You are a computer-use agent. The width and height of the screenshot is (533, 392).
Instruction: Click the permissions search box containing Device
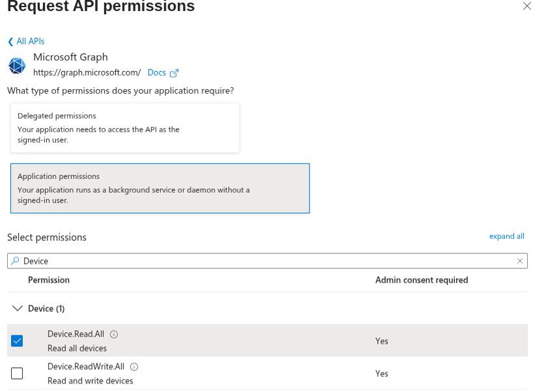[261, 261]
